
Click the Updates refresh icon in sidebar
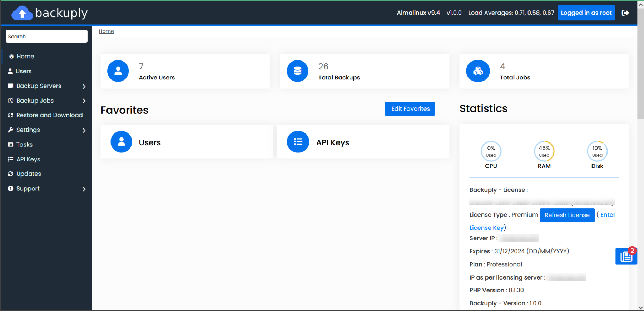click(x=10, y=174)
